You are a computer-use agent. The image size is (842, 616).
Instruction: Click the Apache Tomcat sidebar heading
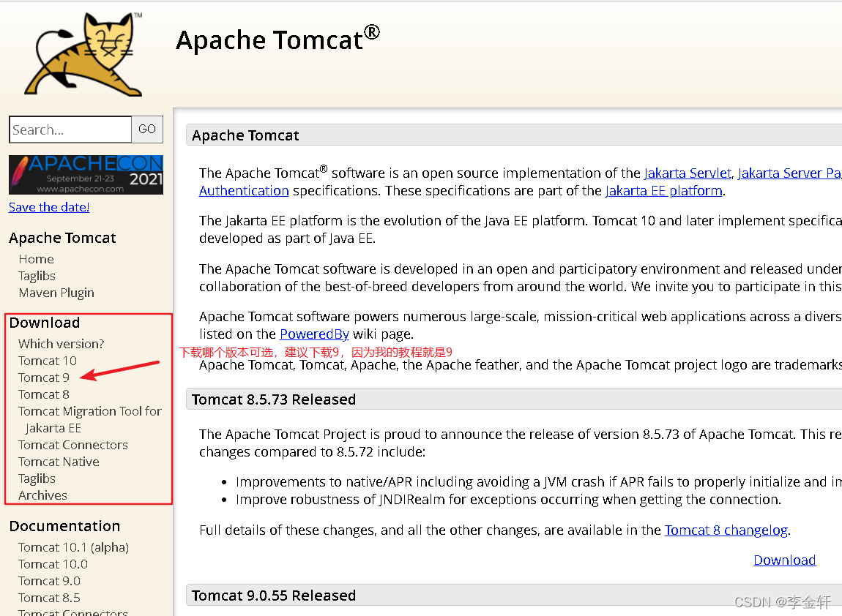pos(62,238)
